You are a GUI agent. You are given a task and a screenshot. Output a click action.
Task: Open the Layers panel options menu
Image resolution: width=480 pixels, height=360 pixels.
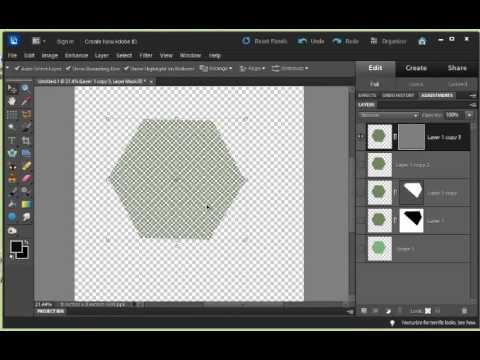click(x=473, y=105)
